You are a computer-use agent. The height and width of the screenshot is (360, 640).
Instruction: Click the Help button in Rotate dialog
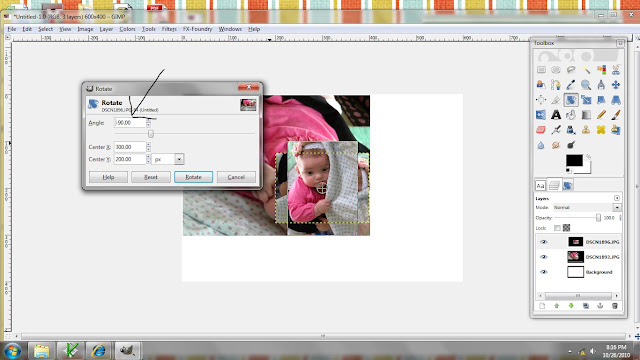108,177
